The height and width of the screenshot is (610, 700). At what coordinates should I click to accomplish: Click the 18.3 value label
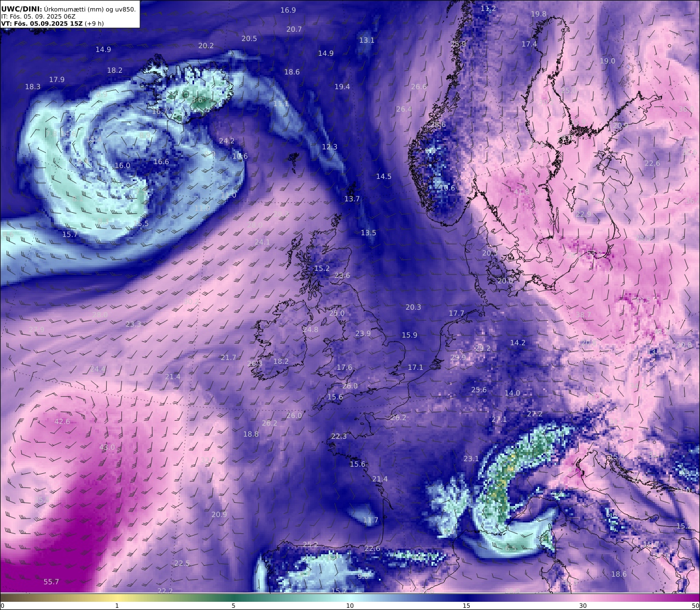point(33,86)
